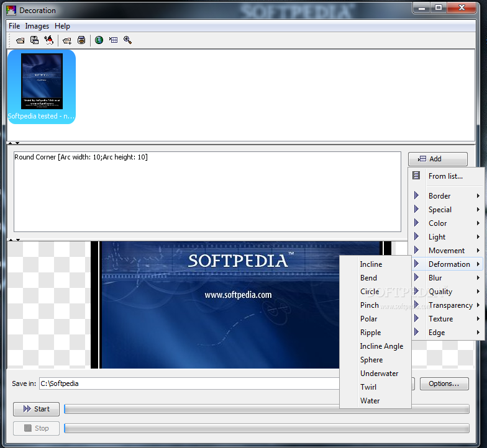Choose the Pinch deformation effect
The width and height of the screenshot is (487, 448).
tap(375, 305)
